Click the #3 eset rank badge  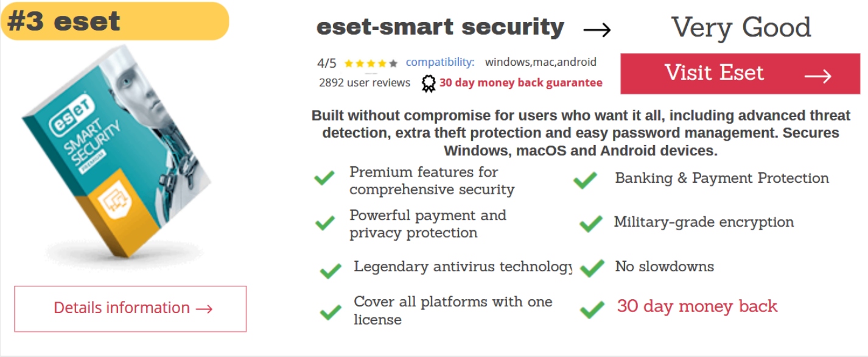pos(116,21)
